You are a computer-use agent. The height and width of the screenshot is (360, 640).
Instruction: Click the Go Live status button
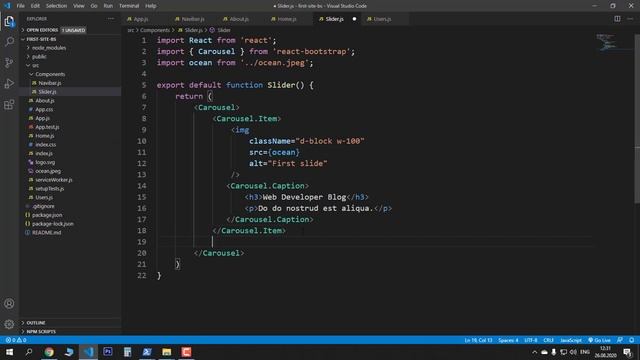599,340
